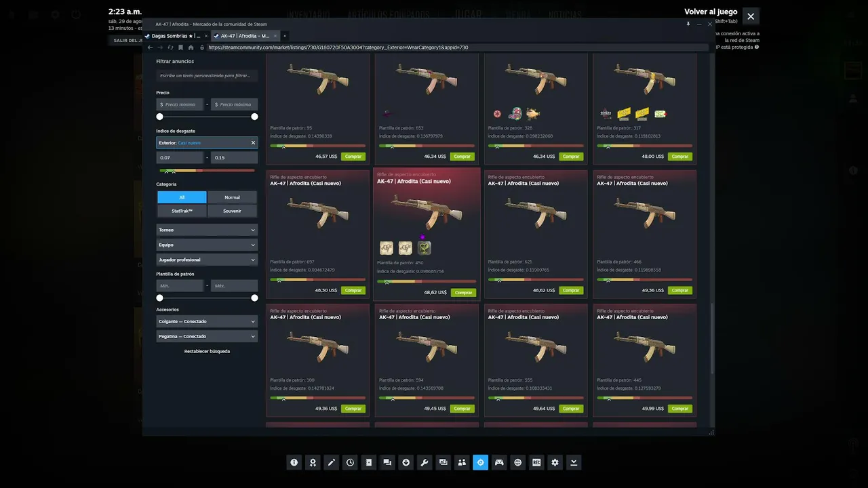Viewport: 868px width, 488px height.
Task: Click the AK-47 thumbnail with pattern 697
Action: [317, 212]
